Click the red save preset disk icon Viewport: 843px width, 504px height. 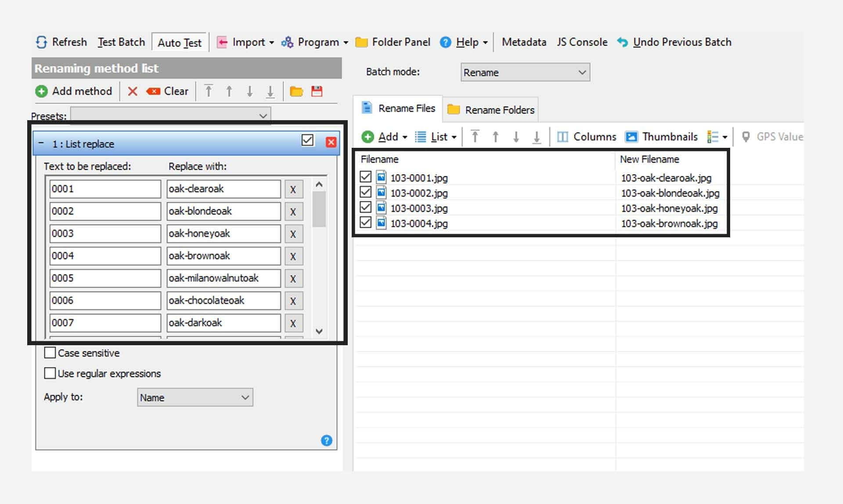317,91
